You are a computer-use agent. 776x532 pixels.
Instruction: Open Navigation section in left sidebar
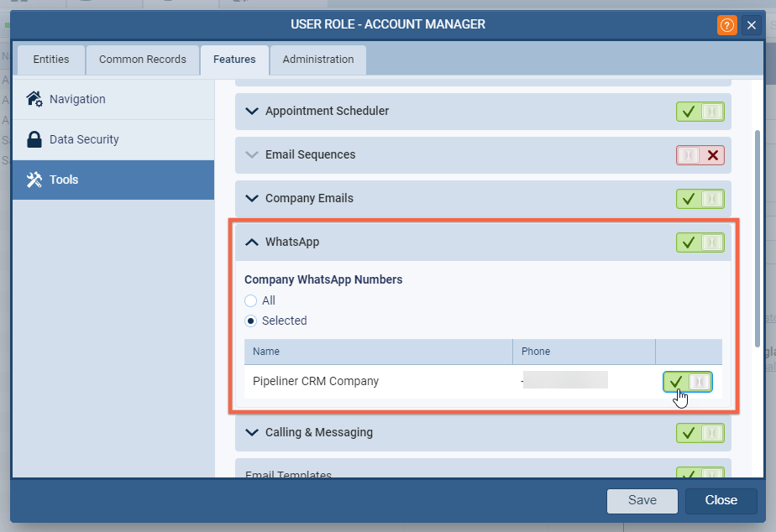click(113, 99)
